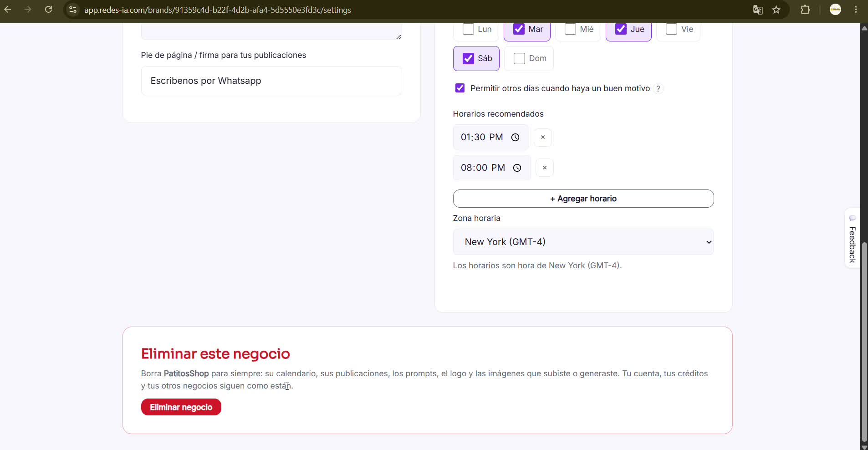Viewport: 868px width, 450px height.
Task: Uncheck the Sáb day checkbox
Action: 468,58
